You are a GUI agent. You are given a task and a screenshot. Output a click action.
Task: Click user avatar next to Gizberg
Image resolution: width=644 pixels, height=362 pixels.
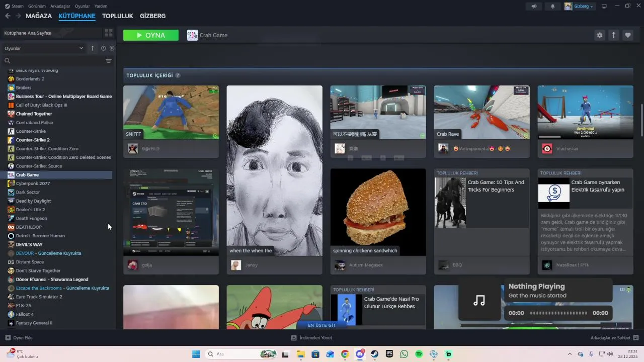pyautogui.click(x=568, y=6)
